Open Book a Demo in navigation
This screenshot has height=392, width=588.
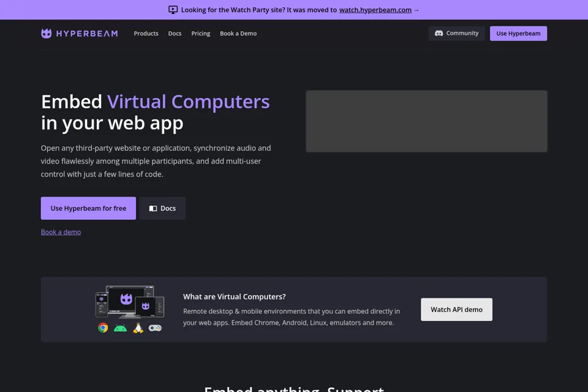point(238,34)
